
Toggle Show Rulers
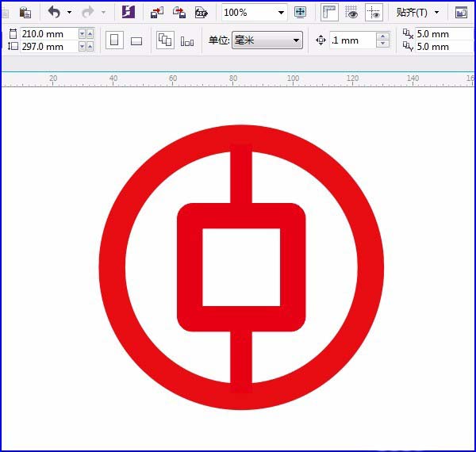tap(329, 13)
